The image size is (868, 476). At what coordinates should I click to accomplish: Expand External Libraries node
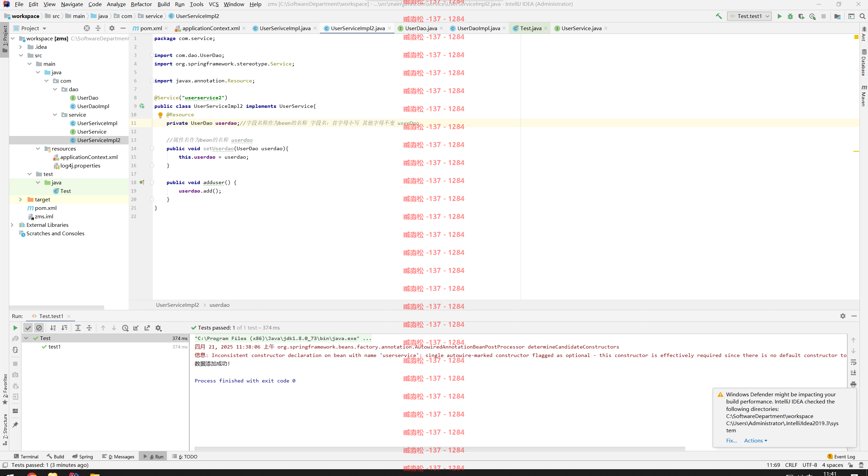point(12,225)
